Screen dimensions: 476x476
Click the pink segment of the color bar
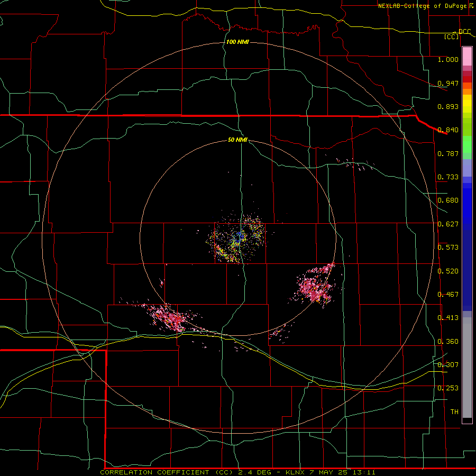pyautogui.click(x=467, y=57)
